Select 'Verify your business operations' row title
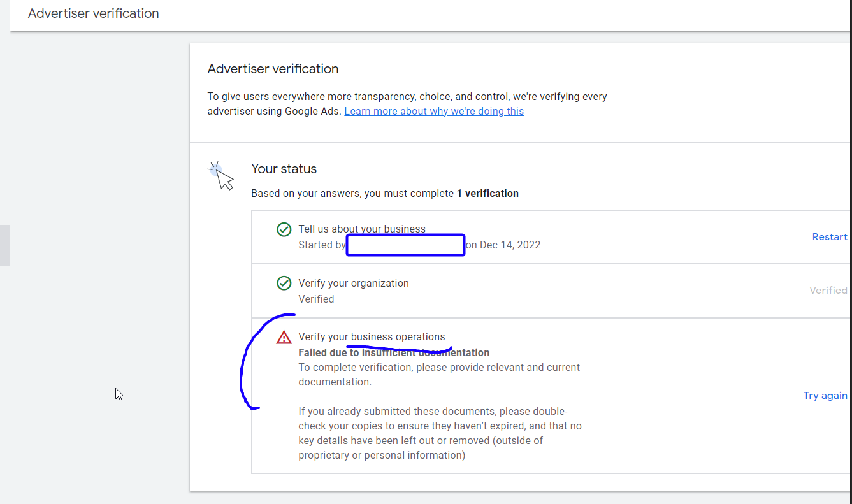 (372, 336)
